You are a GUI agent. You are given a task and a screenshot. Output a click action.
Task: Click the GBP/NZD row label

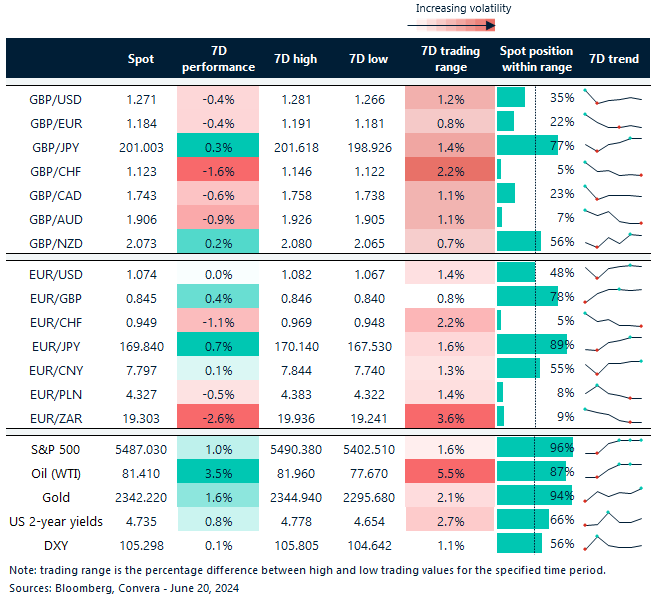pyautogui.click(x=55, y=243)
